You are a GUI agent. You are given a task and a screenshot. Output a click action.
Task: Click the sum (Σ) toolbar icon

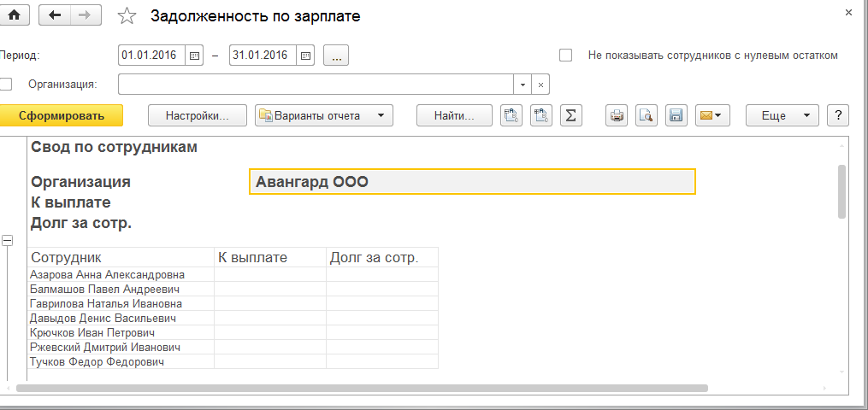coord(570,115)
